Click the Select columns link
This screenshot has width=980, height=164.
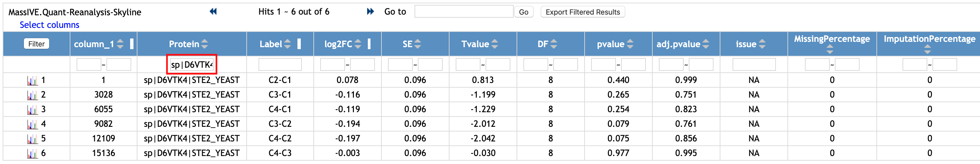(x=49, y=25)
